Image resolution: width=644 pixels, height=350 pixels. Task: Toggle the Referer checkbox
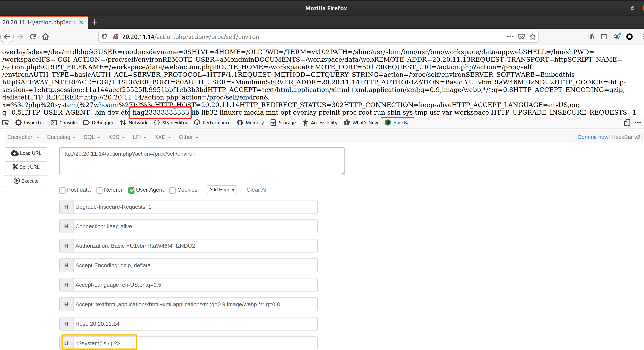pyautogui.click(x=99, y=190)
